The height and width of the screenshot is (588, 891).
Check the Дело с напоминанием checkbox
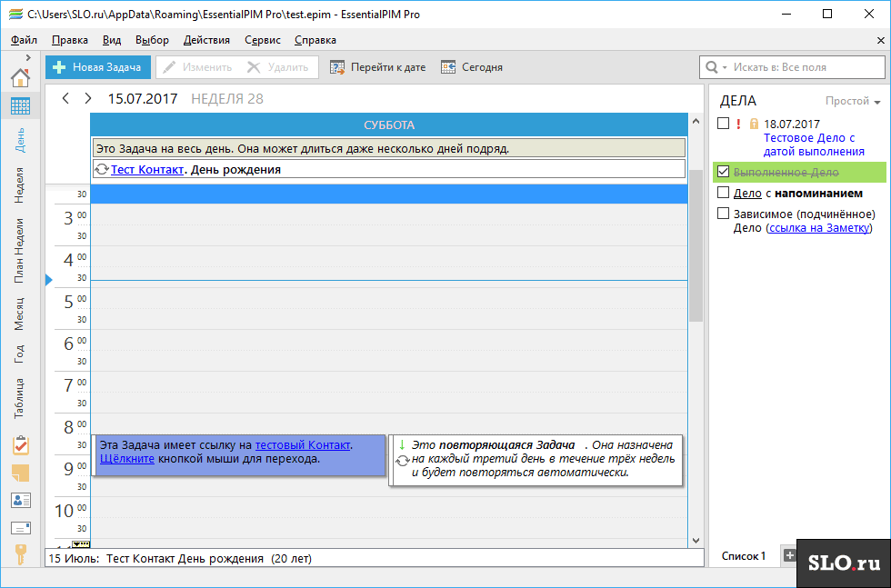pos(724,193)
